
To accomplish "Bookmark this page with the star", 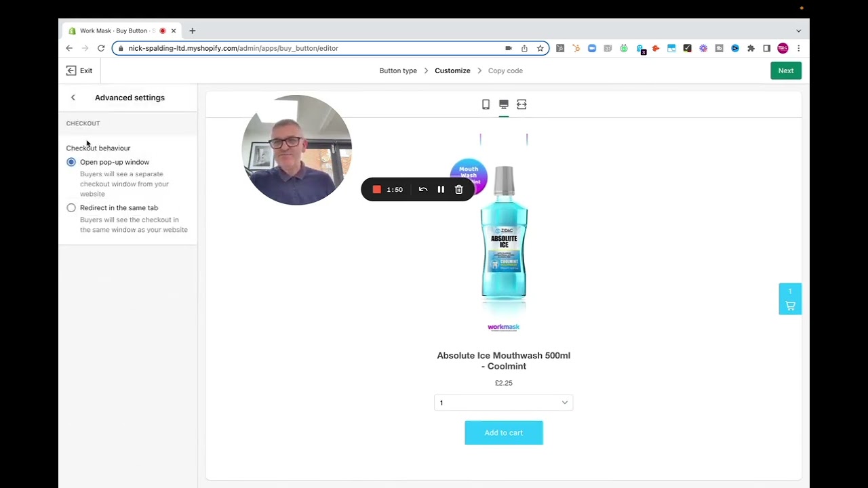I will click(540, 48).
